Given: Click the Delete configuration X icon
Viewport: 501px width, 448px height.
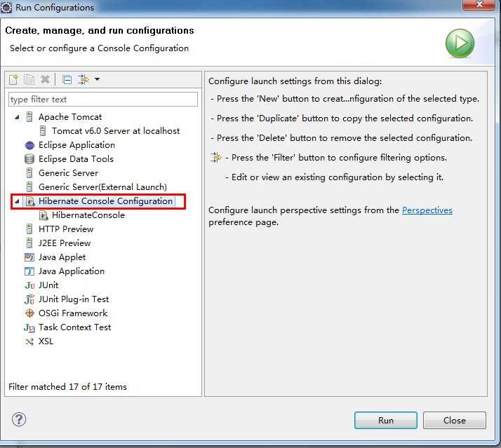Looking at the screenshot, I should point(45,79).
